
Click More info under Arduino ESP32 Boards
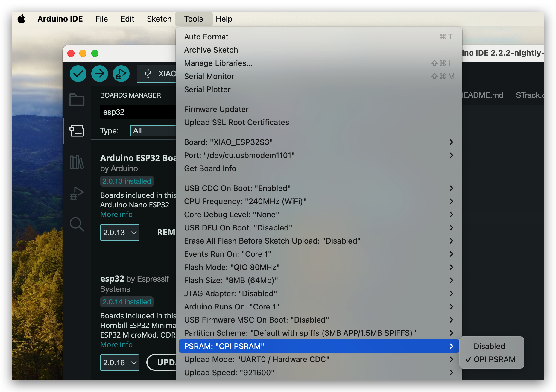116,215
